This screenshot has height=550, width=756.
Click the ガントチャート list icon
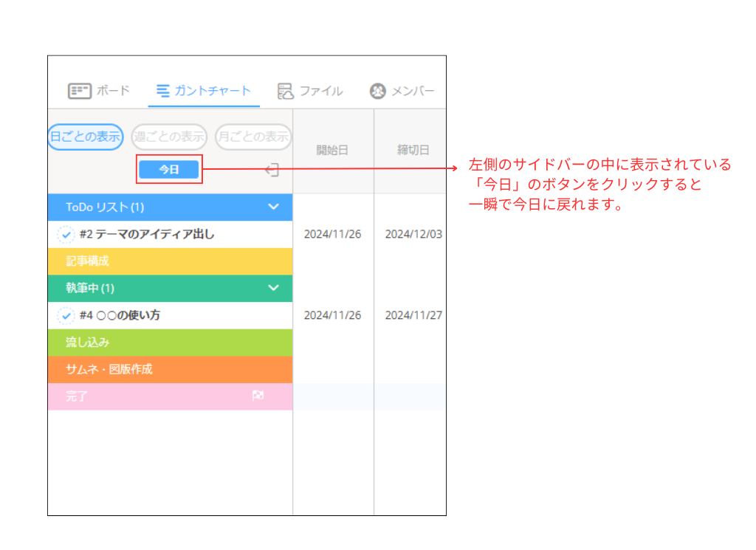pyautogui.click(x=162, y=90)
